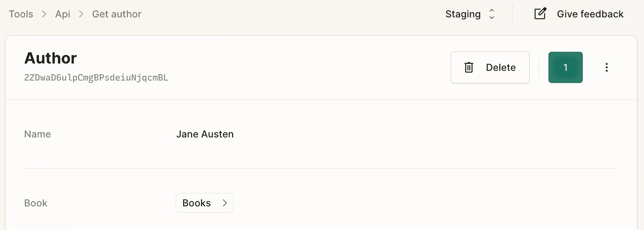
Task: Click the Staging up-down selector arrows
Action: [492, 14]
